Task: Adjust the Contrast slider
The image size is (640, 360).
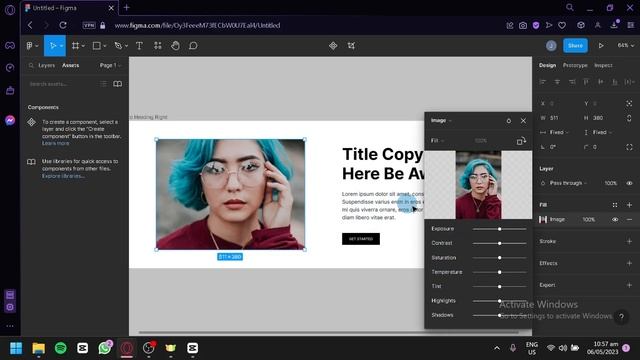Action: click(x=499, y=243)
